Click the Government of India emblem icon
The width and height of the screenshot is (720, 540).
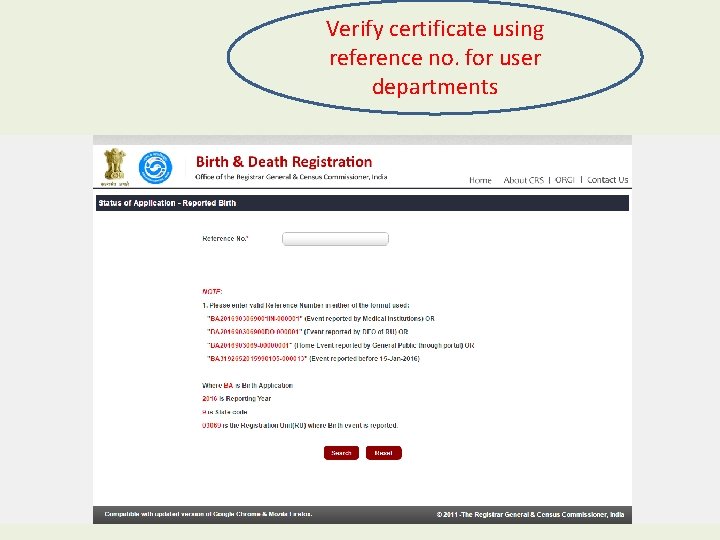point(115,167)
